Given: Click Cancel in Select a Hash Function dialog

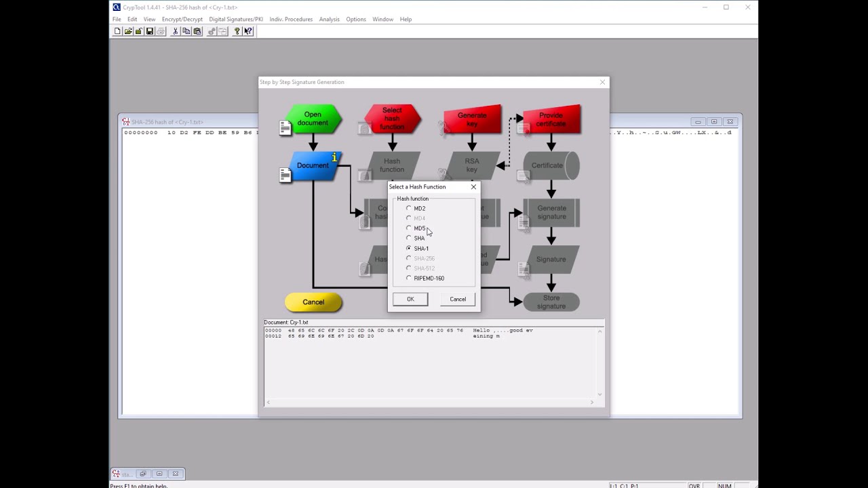Looking at the screenshot, I should click(x=458, y=299).
